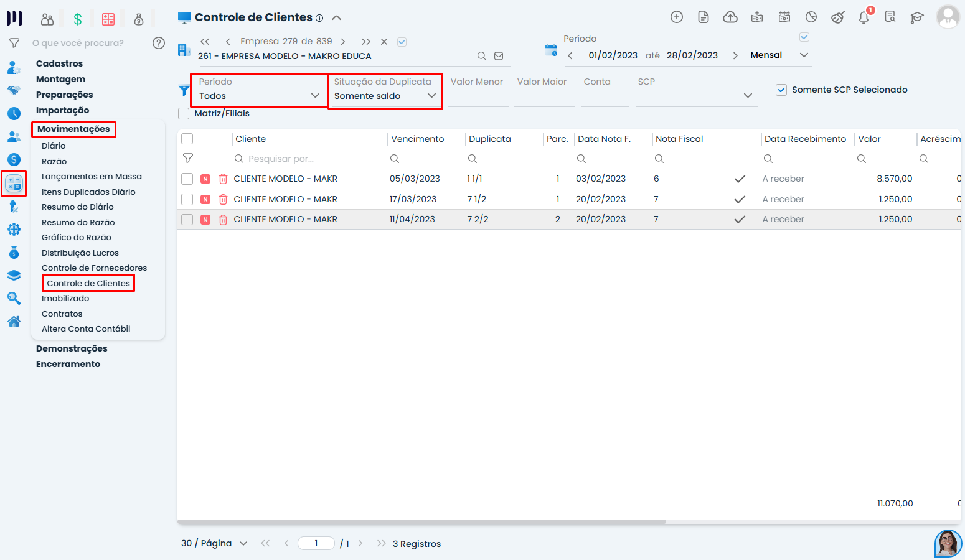Sort table by Vencimento column header
The width and height of the screenshot is (965, 560).
coord(418,139)
